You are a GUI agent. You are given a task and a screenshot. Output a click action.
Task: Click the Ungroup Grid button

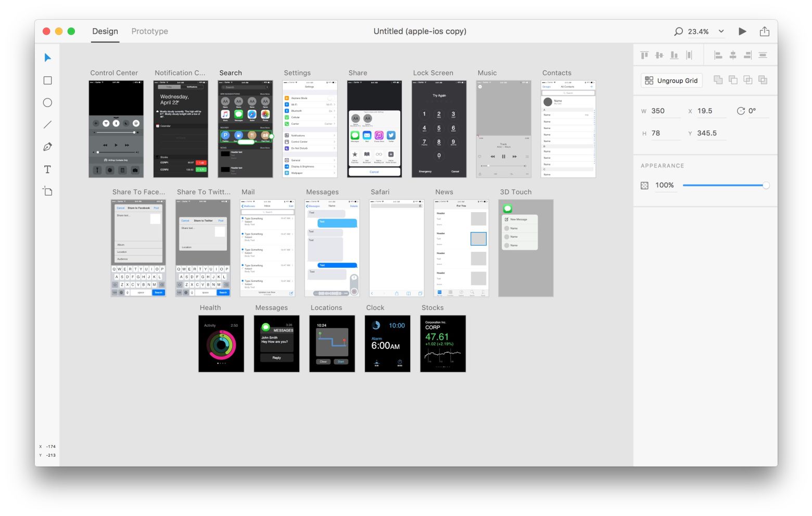coord(671,81)
